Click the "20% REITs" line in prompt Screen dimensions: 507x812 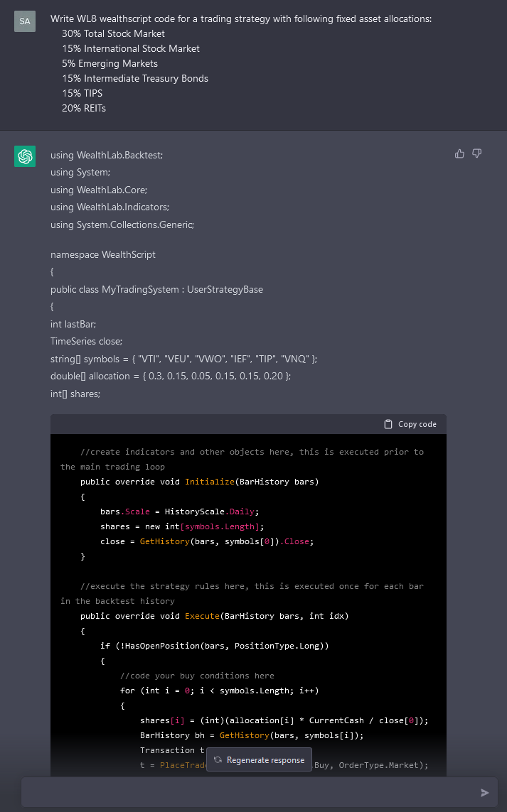click(83, 108)
